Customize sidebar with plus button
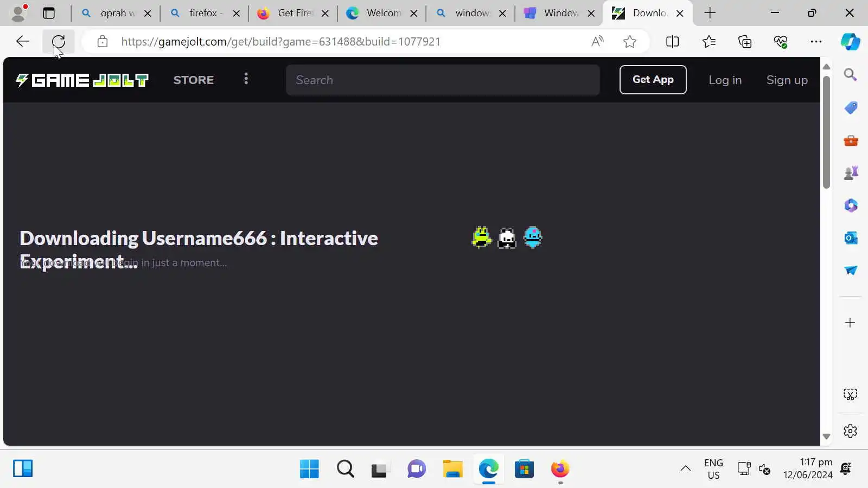 click(x=850, y=323)
